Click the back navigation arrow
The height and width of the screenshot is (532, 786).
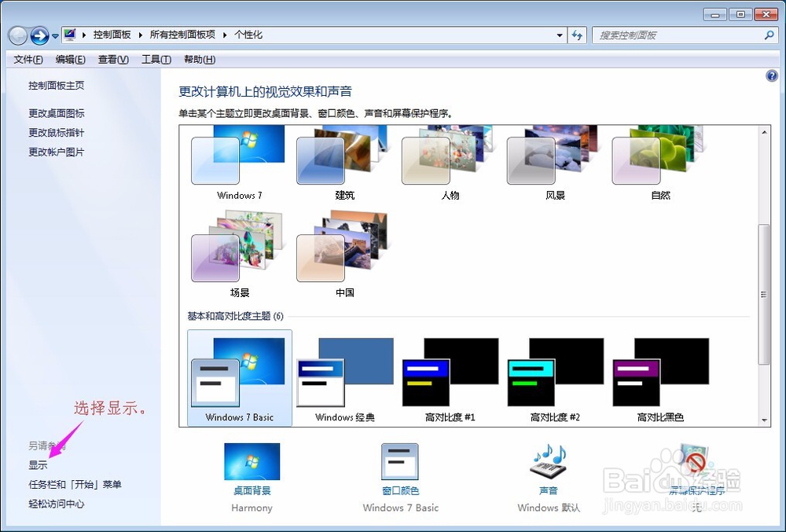click(17, 35)
